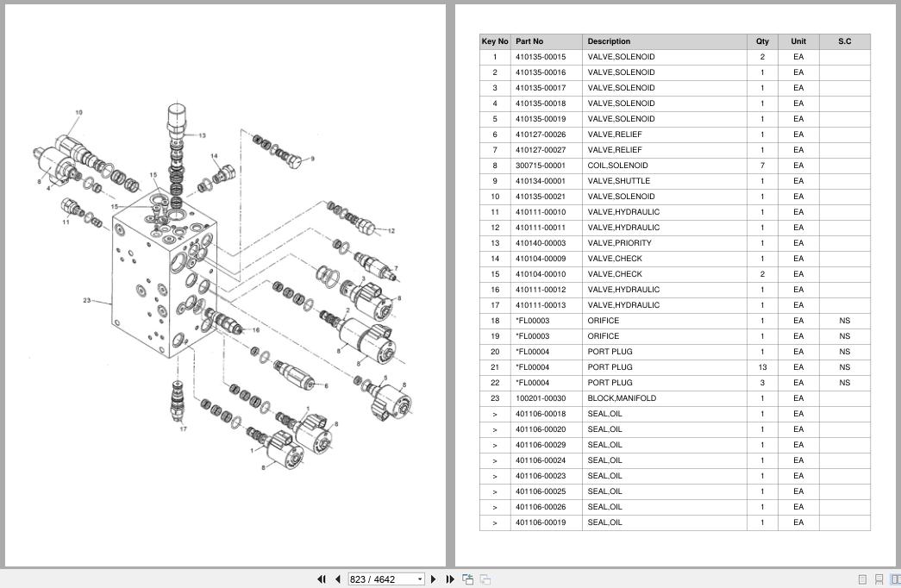The width and height of the screenshot is (901, 588).
Task: Click callout 11 on the diagram
Action: (x=66, y=222)
